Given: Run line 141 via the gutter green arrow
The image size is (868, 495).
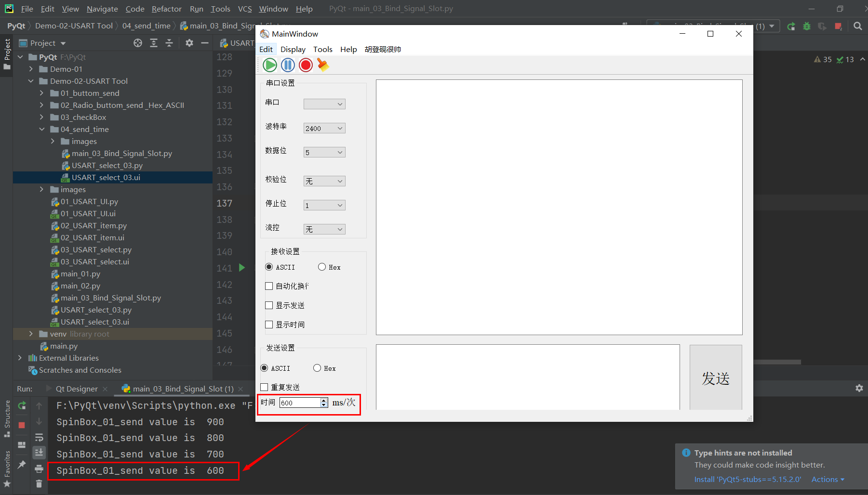Looking at the screenshot, I should 241,268.
